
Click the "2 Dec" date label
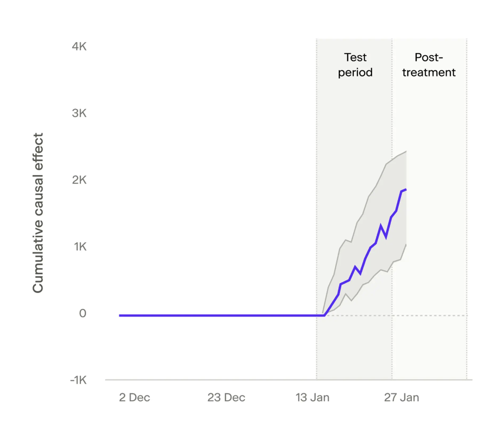coord(134,397)
